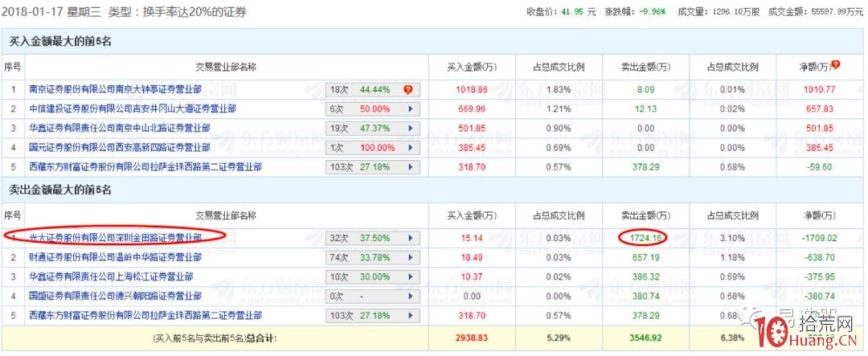Viewport: 868px width, 356px height.
Task: Expand arrow in 财通证券温岭中华路 row
Action: pyautogui.click(x=411, y=257)
